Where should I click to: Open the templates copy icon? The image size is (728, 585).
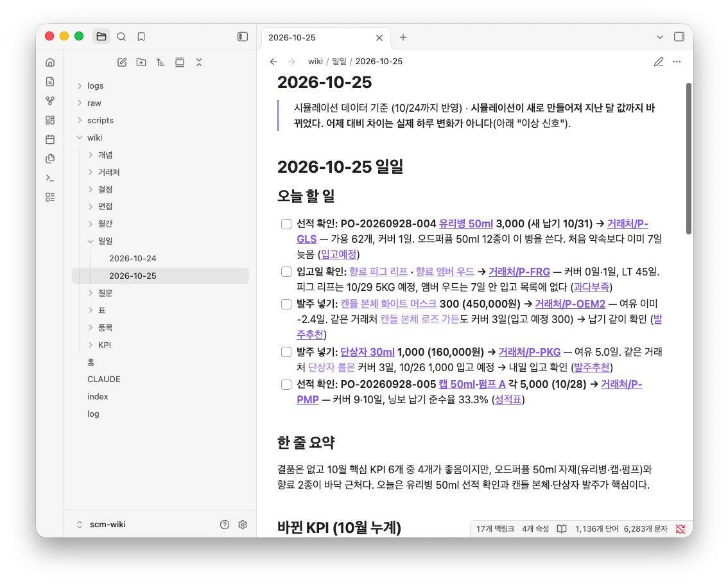click(50, 159)
